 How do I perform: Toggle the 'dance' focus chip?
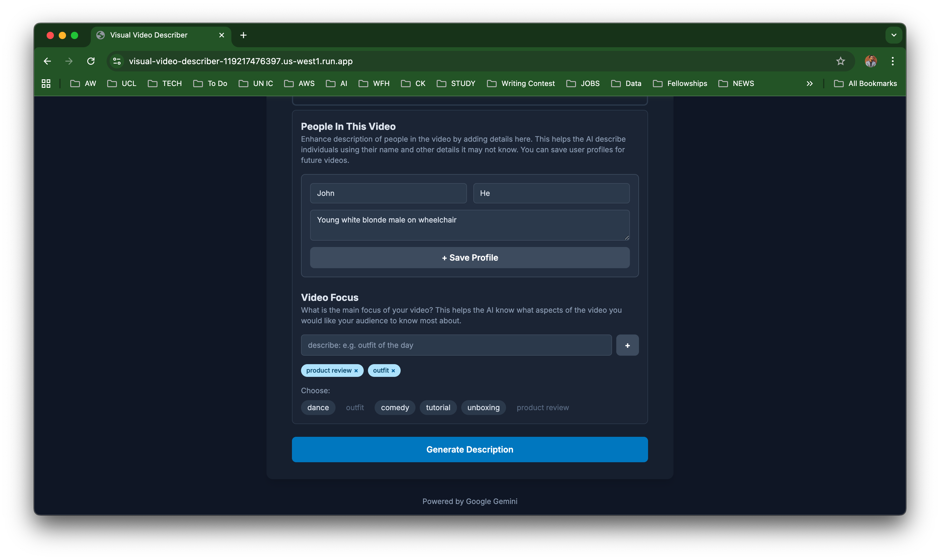coord(318,407)
